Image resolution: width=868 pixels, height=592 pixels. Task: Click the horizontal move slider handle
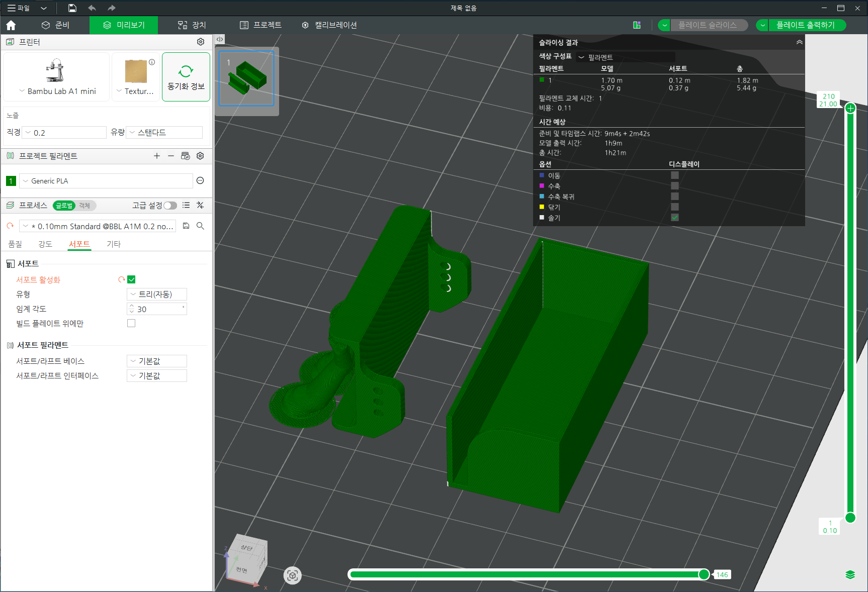click(704, 574)
